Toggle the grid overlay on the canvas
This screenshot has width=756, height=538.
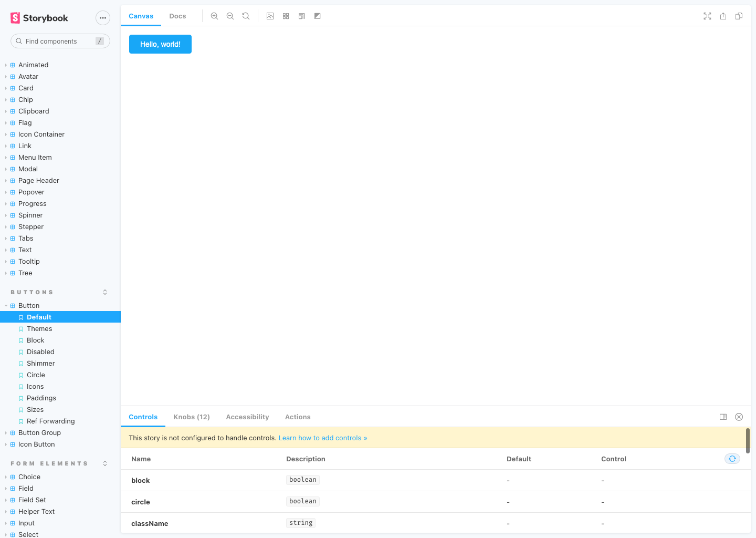pyautogui.click(x=286, y=16)
